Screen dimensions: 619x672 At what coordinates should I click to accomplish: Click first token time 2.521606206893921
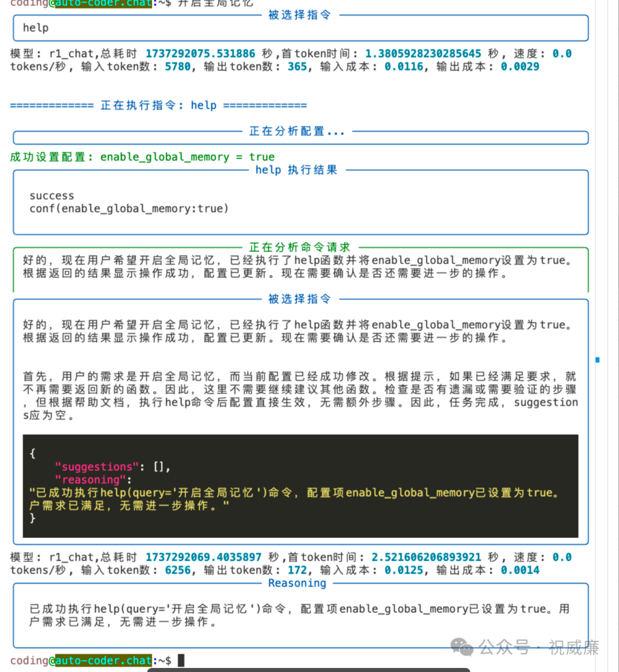426,557
